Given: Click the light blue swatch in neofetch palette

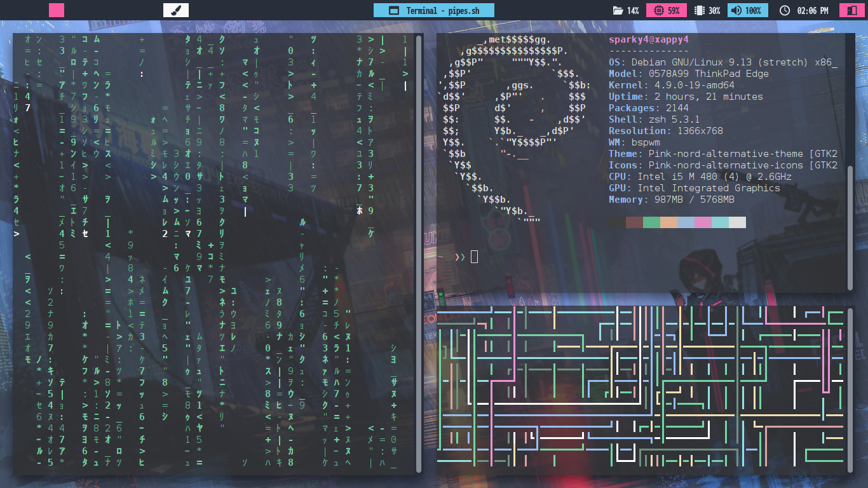Looking at the screenshot, I should (x=686, y=222).
